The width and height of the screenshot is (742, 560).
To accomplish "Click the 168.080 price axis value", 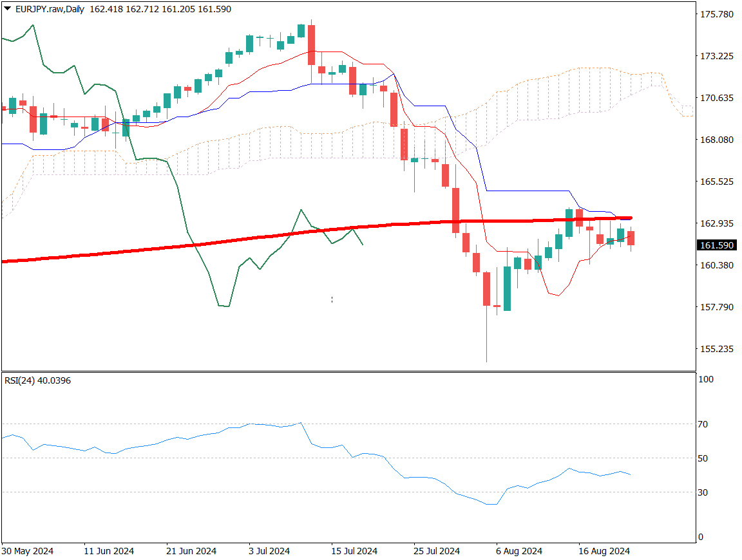I will tap(717, 140).
